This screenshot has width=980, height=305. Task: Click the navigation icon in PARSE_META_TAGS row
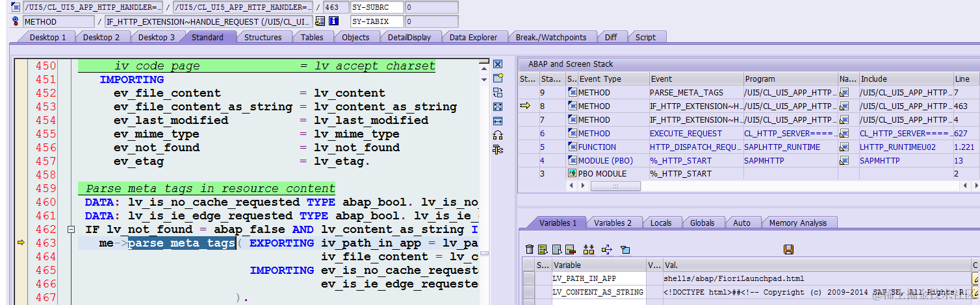(x=844, y=93)
